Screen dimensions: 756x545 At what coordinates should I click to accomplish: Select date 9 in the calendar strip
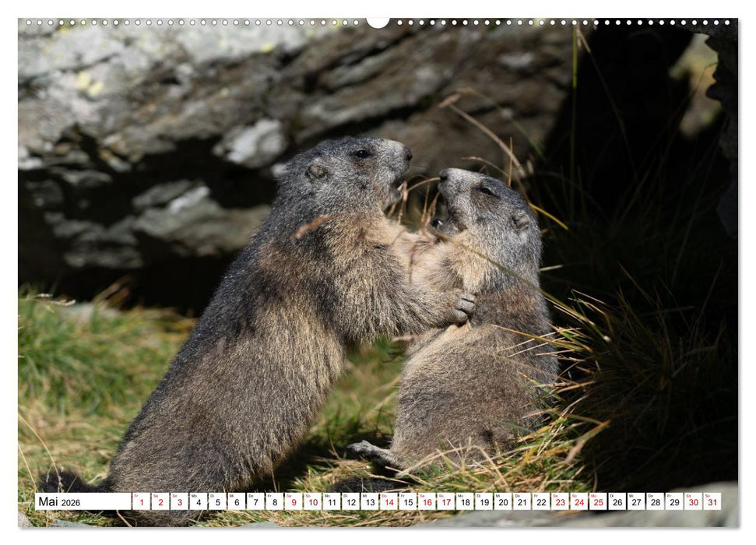tap(293, 501)
